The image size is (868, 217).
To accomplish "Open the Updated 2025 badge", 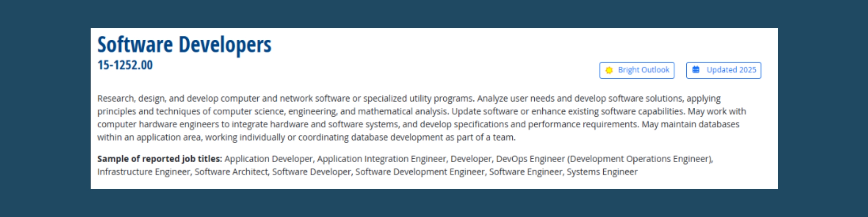I will click(x=724, y=70).
